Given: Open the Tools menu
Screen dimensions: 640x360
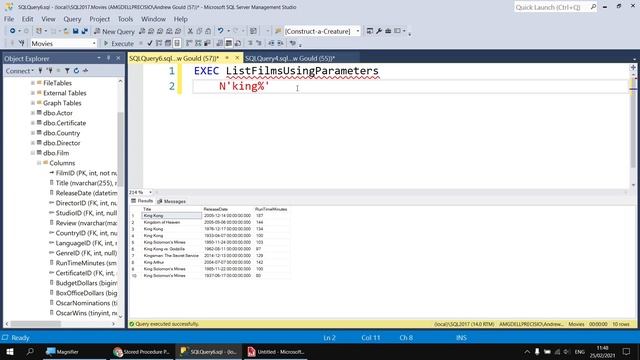Looking at the screenshot, I should [x=125, y=19].
